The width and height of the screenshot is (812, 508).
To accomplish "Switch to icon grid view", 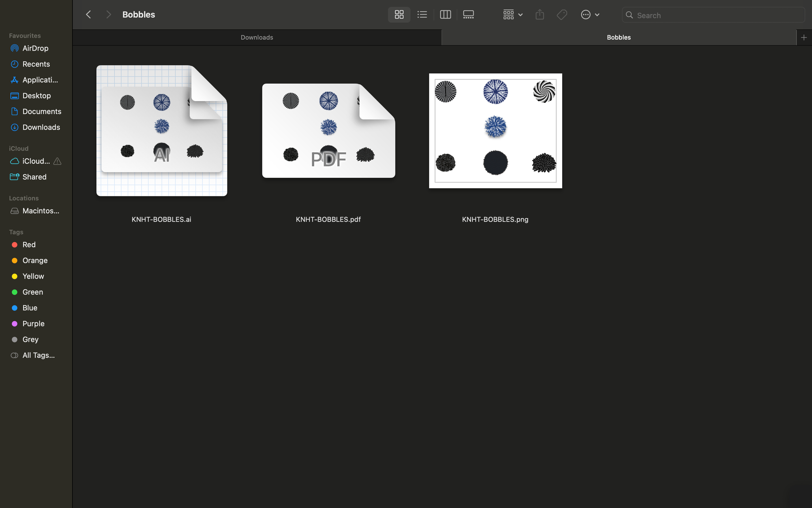I will point(399,14).
